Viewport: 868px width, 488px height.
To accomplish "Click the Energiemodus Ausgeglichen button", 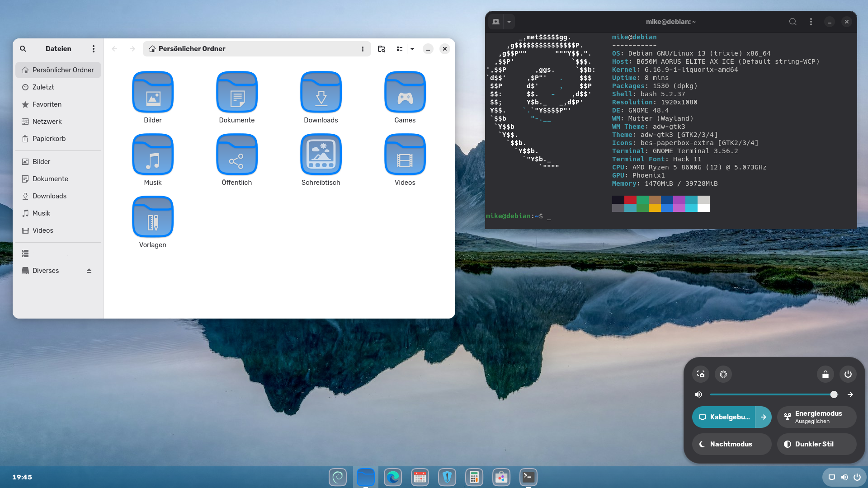I will click(816, 417).
